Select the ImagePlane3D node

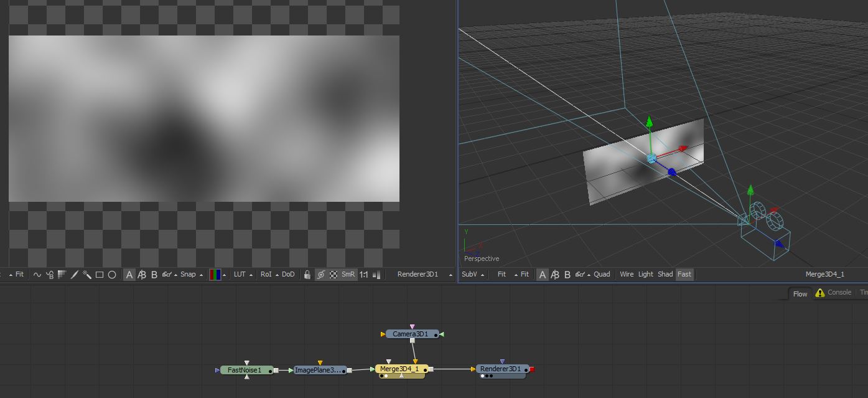[x=320, y=370]
